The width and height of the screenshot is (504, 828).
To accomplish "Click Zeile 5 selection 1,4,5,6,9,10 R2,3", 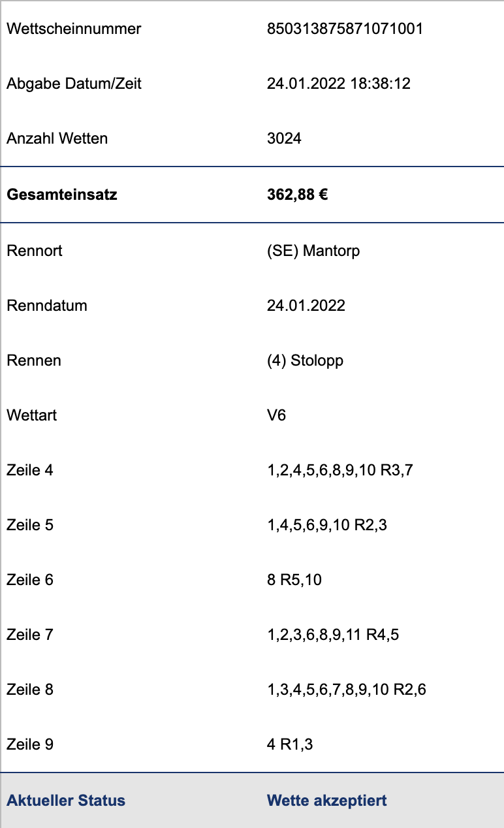I will point(327,525).
